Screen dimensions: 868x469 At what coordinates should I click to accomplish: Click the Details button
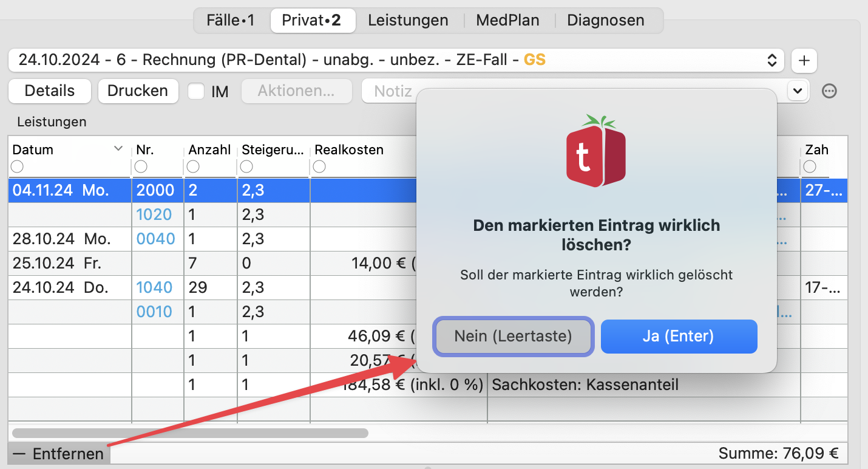(50, 91)
